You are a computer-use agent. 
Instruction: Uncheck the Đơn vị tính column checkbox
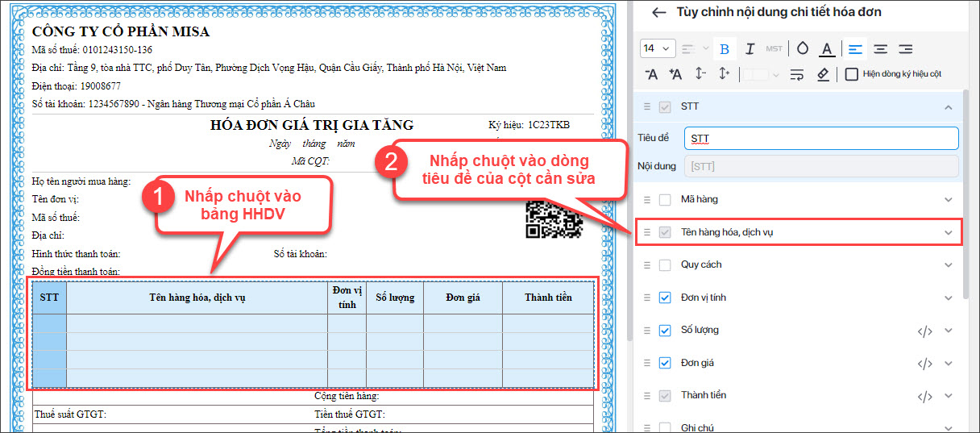(665, 298)
